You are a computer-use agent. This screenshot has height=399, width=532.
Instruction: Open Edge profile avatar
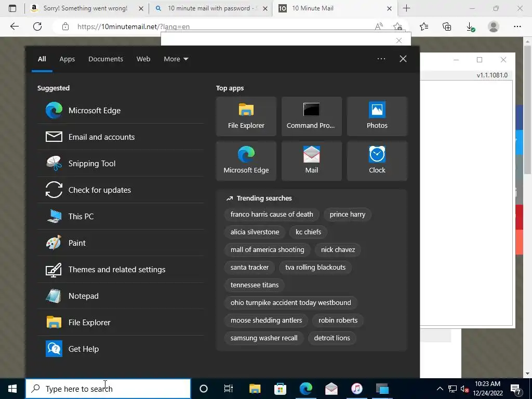point(494,26)
